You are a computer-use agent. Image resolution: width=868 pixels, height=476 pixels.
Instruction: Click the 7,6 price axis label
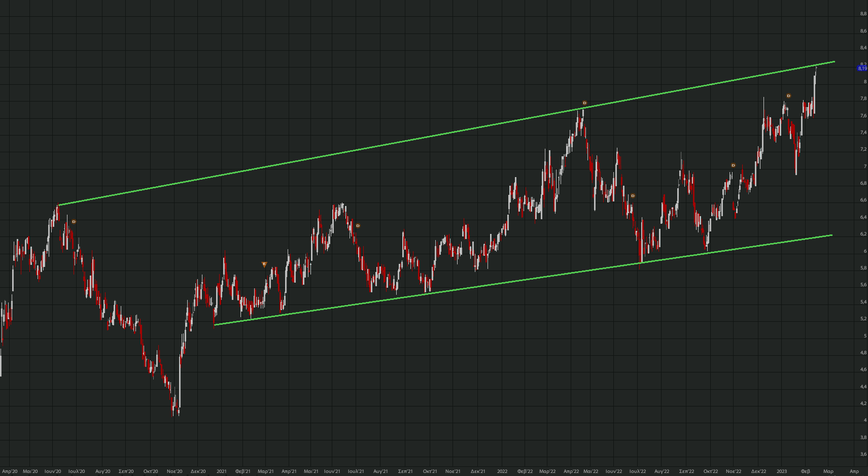click(863, 116)
